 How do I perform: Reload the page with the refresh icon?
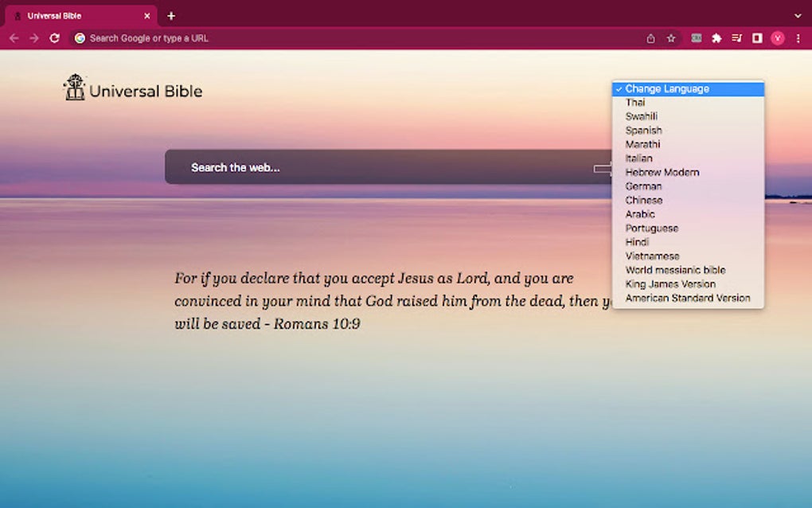(54, 37)
